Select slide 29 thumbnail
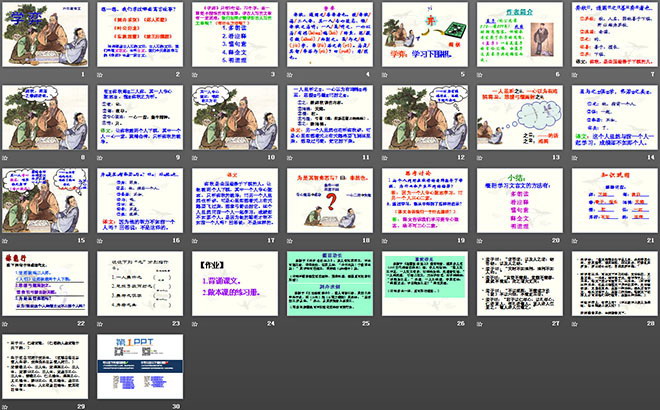This screenshot has height=410, width=660. point(45,367)
